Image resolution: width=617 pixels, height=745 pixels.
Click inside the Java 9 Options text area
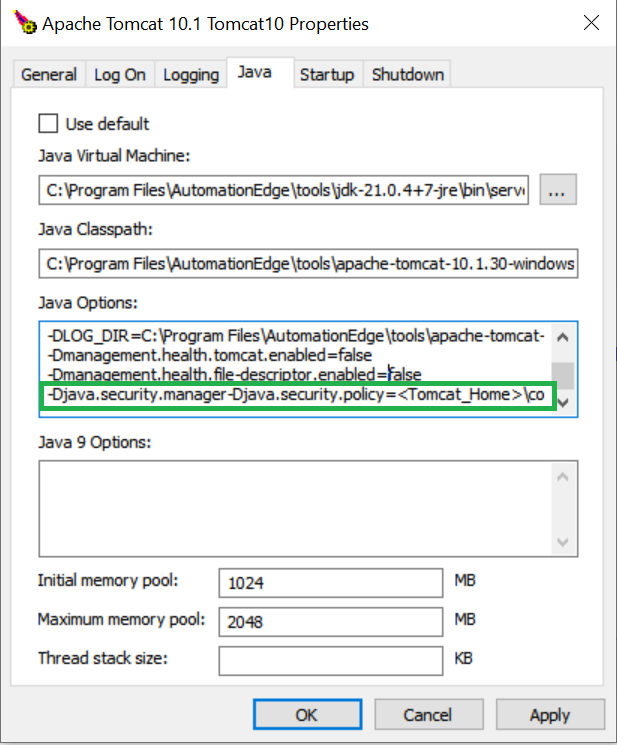pos(295,508)
